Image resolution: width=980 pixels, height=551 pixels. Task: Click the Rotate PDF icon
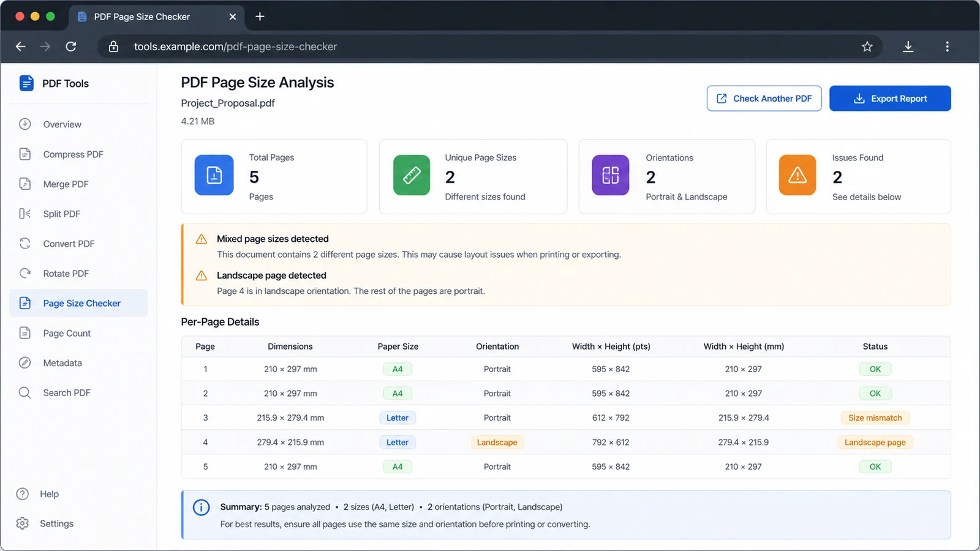tap(25, 273)
